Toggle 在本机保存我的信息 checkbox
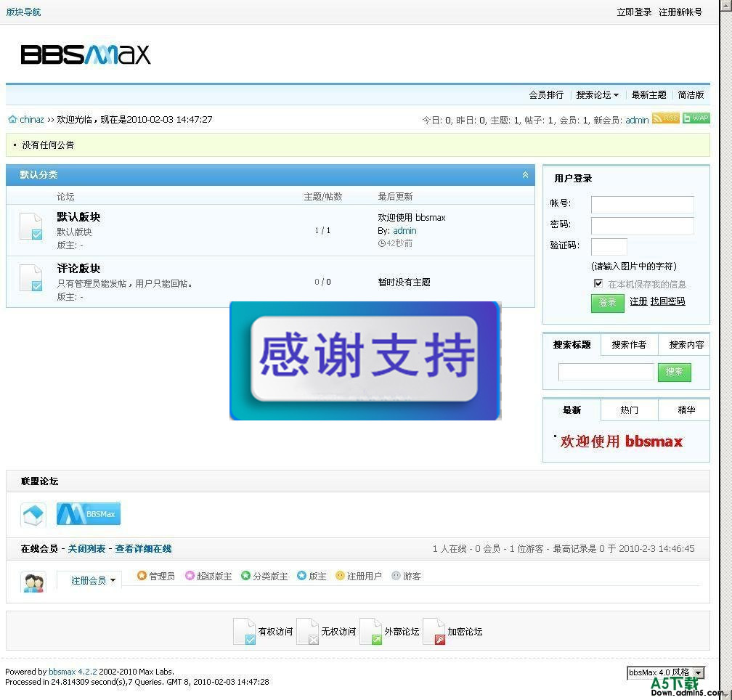This screenshot has width=732, height=700. [598, 283]
